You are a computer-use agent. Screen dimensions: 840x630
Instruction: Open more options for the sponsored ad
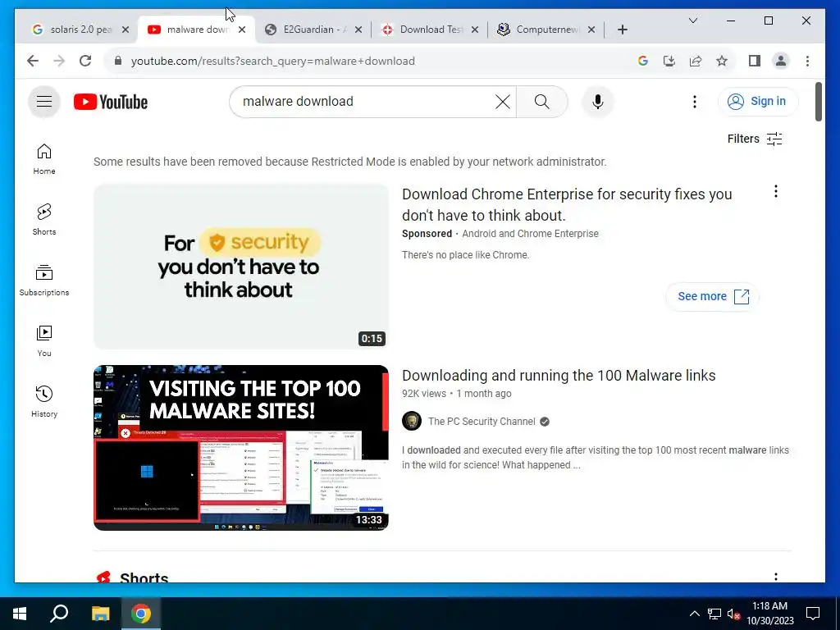pos(776,191)
